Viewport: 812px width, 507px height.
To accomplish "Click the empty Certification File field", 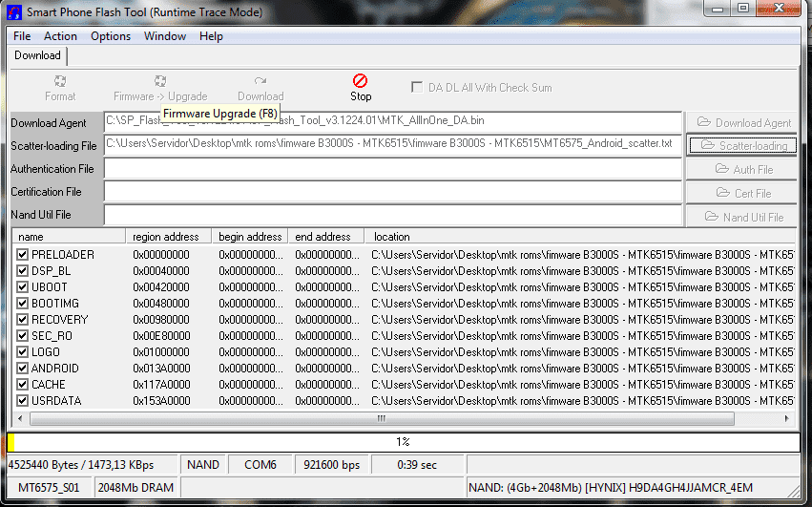I will (393, 191).
